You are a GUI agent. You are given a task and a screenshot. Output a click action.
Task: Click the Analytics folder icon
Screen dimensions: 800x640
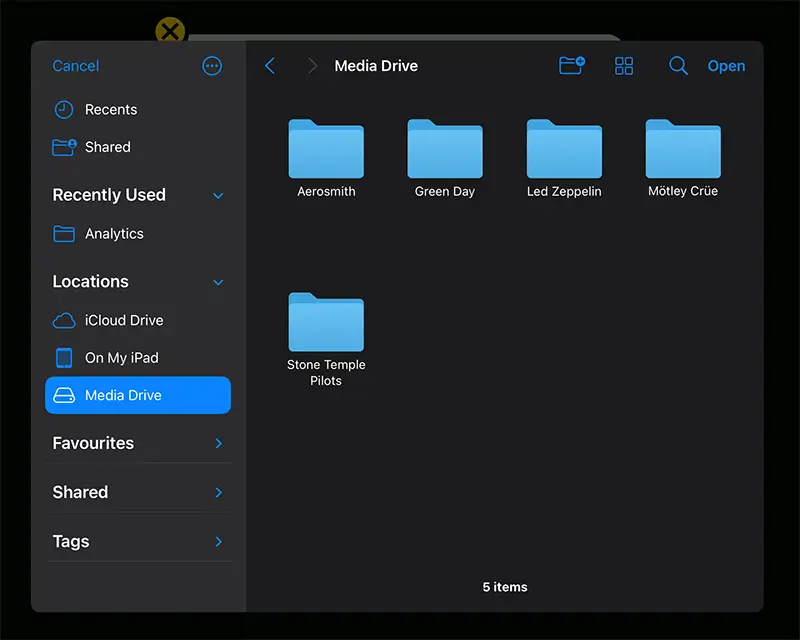[64, 234]
